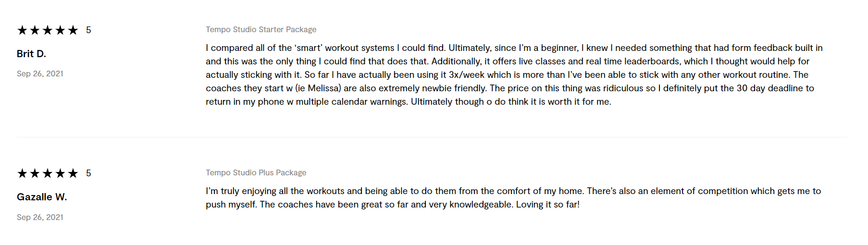The height and width of the screenshot is (245, 868).
Task: Click first star in Brit D.'s rating
Action: (x=22, y=30)
